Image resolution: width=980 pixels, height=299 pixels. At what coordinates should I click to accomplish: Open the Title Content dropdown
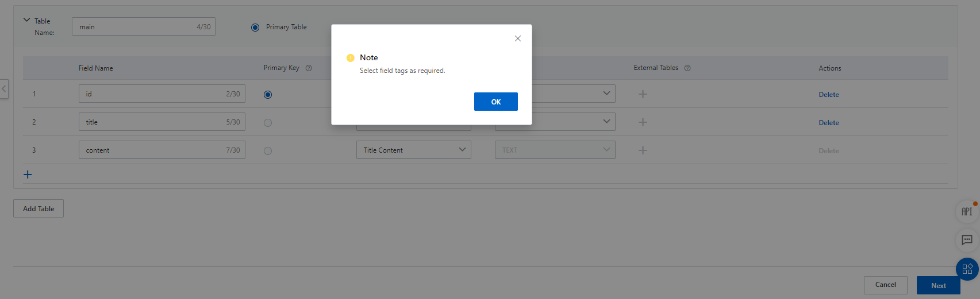413,150
